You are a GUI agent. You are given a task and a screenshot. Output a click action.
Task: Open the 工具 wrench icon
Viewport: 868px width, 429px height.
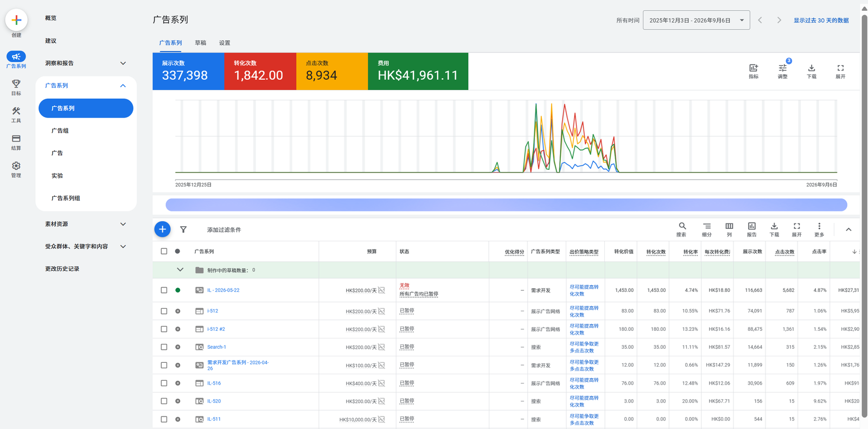(x=16, y=111)
